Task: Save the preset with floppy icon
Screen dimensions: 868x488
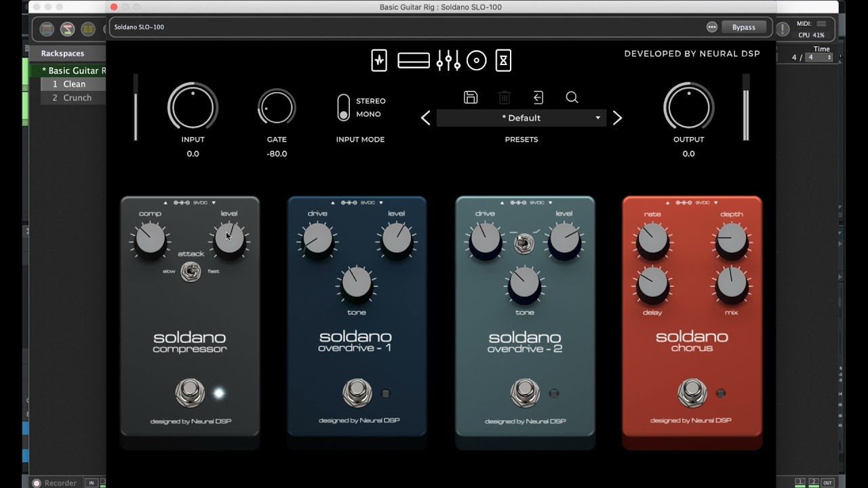Action: pos(471,97)
